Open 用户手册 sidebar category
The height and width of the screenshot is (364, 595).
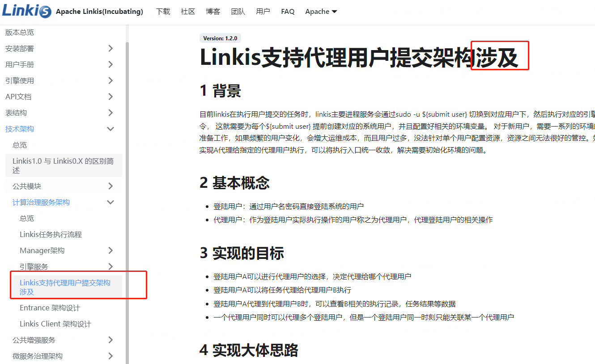(x=20, y=64)
